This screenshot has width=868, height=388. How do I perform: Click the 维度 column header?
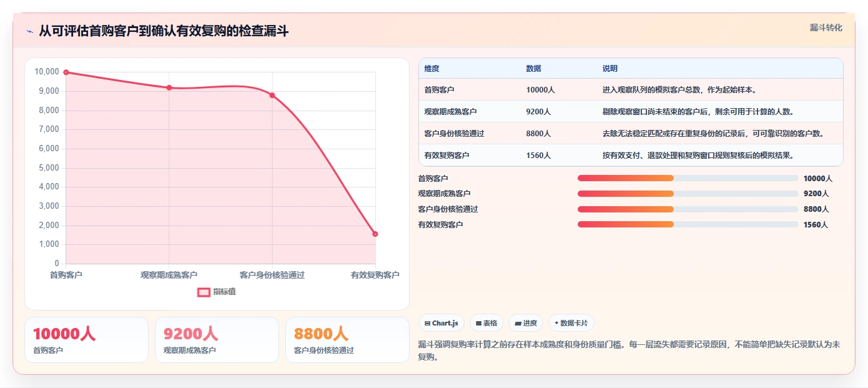coord(432,69)
